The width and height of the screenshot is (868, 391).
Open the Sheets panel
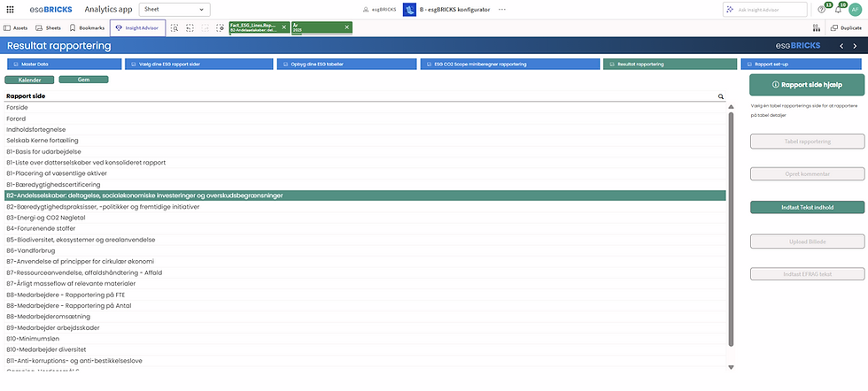click(x=48, y=27)
